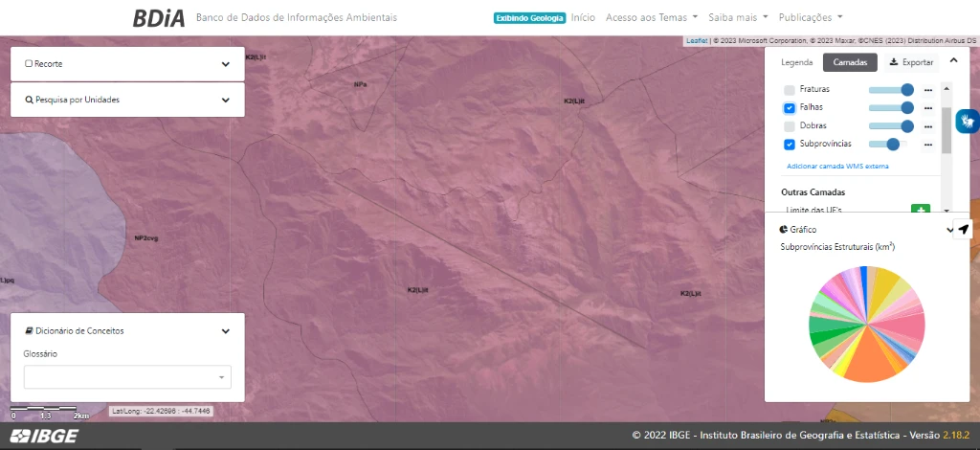Open options menu for Falhas layer
This screenshot has height=450, width=980.
(x=928, y=108)
